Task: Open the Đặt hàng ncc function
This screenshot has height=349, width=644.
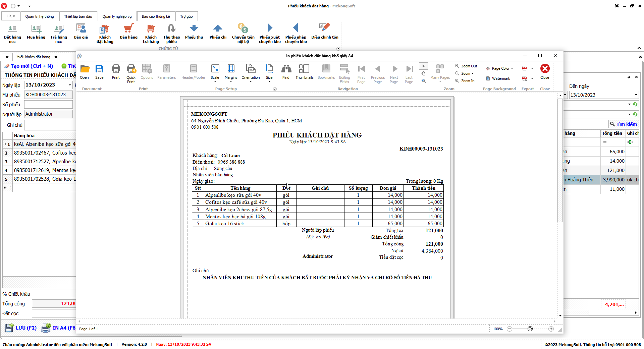Action: click(12, 34)
